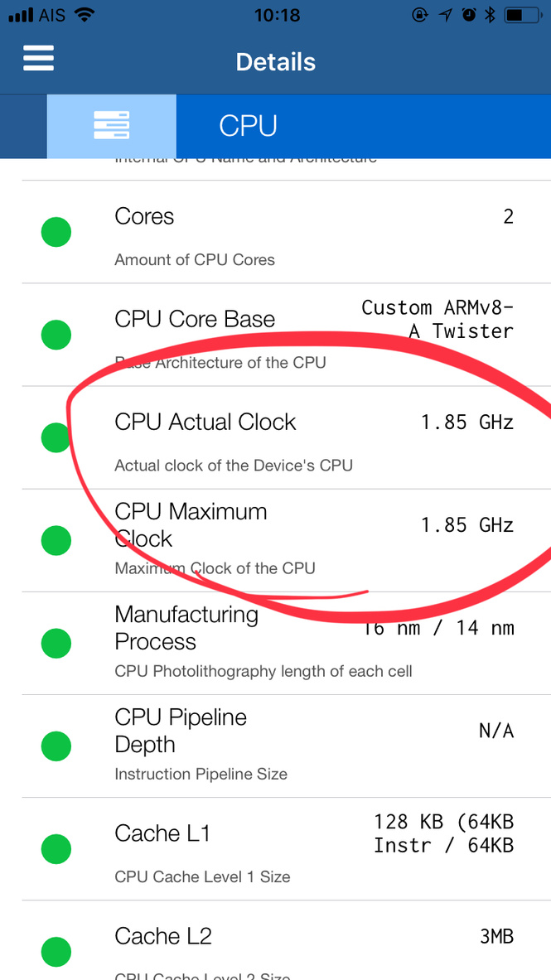Tap the Custom ARMv8-A Twister value

pyautogui.click(x=437, y=319)
